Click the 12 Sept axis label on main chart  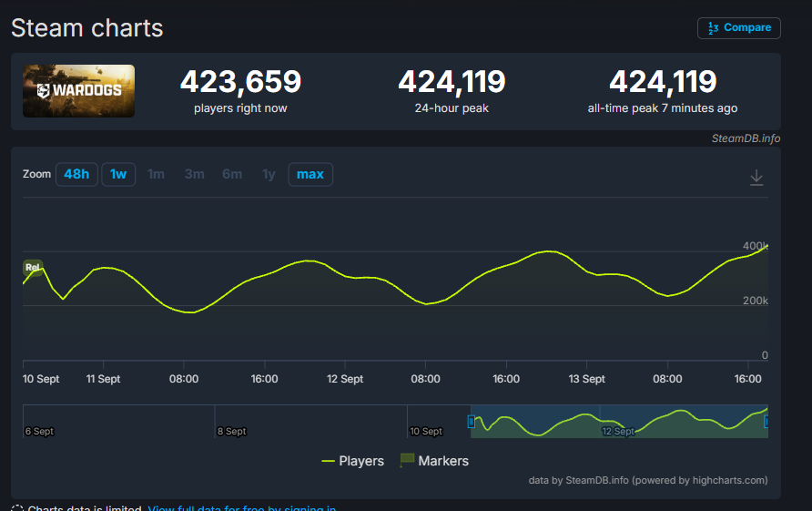[x=345, y=379]
